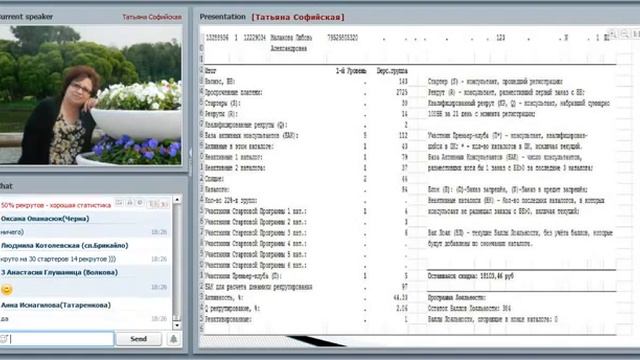Click speaker name in Current speaker header
Image resolution: width=640 pixels, height=360 pixels.
[152, 17]
